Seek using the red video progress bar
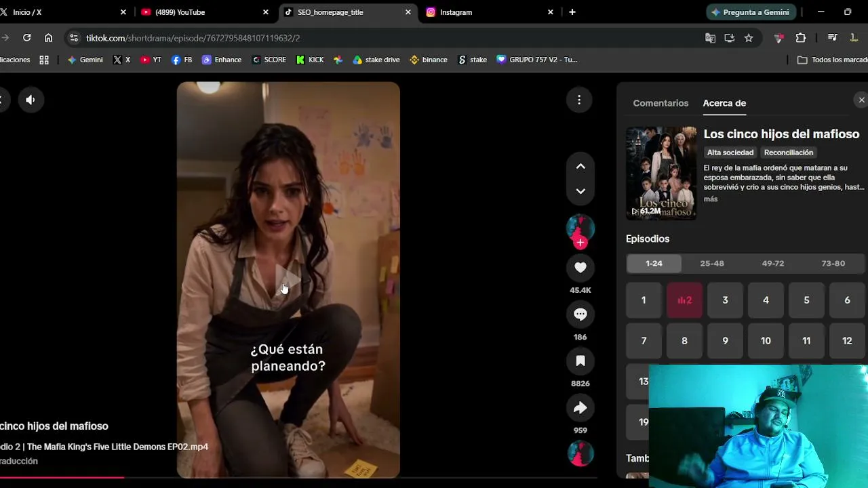Image resolution: width=868 pixels, height=488 pixels. point(298,478)
